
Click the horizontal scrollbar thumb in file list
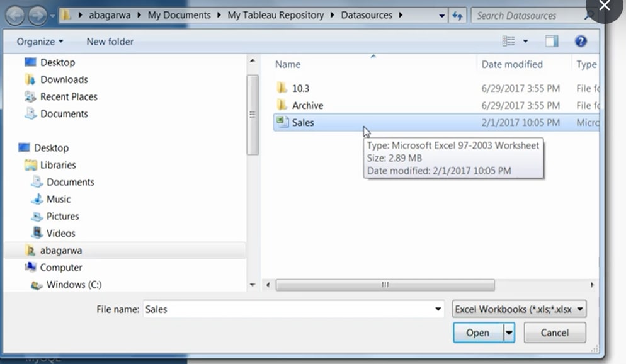click(385, 285)
